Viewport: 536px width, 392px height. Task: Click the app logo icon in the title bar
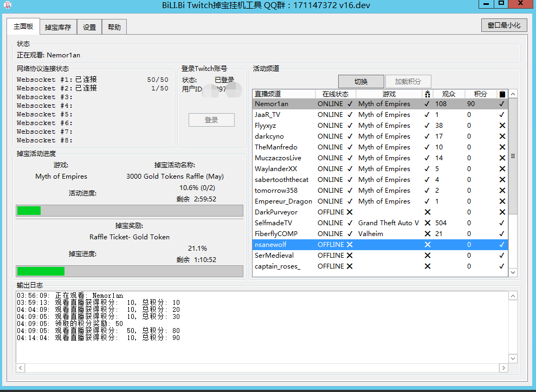pyautogui.click(x=8, y=4)
